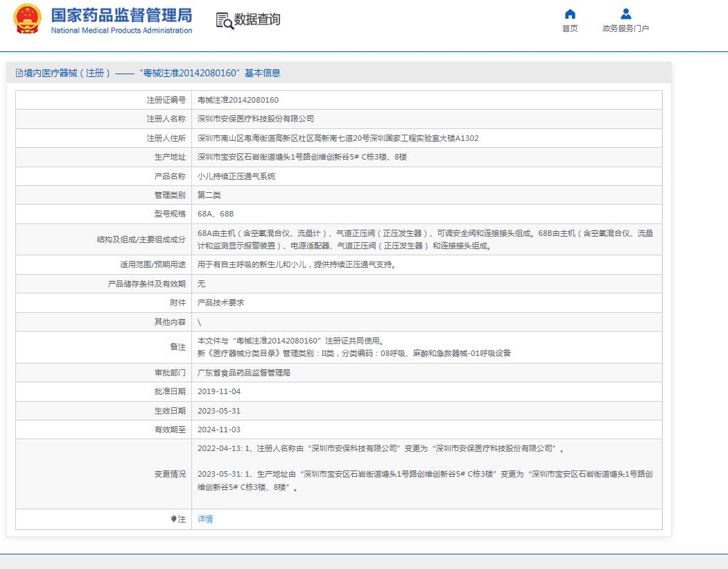
Task: Click the 产品技术要求 attachment entry
Action: click(225, 302)
